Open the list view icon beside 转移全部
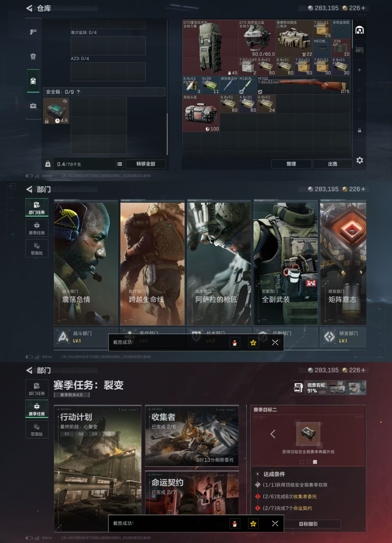This screenshot has width=392, height=543. (x=120, y=164)
